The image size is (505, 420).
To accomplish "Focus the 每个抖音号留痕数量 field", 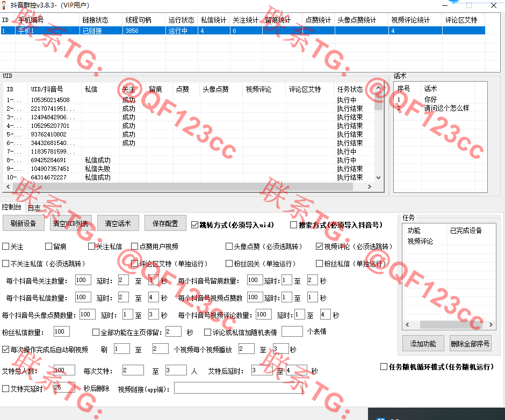I will [x=255, y=280].
